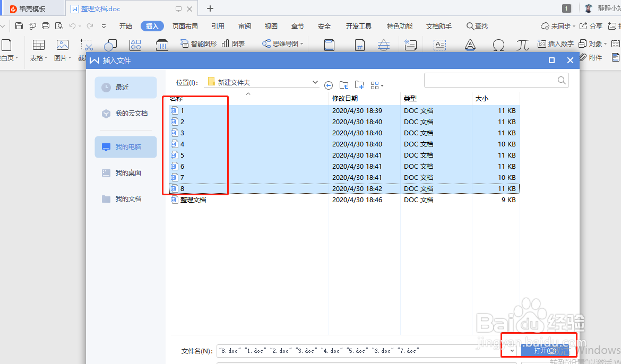
Task: Click the page number (#) icon
Action: click(x=360, y=45)
